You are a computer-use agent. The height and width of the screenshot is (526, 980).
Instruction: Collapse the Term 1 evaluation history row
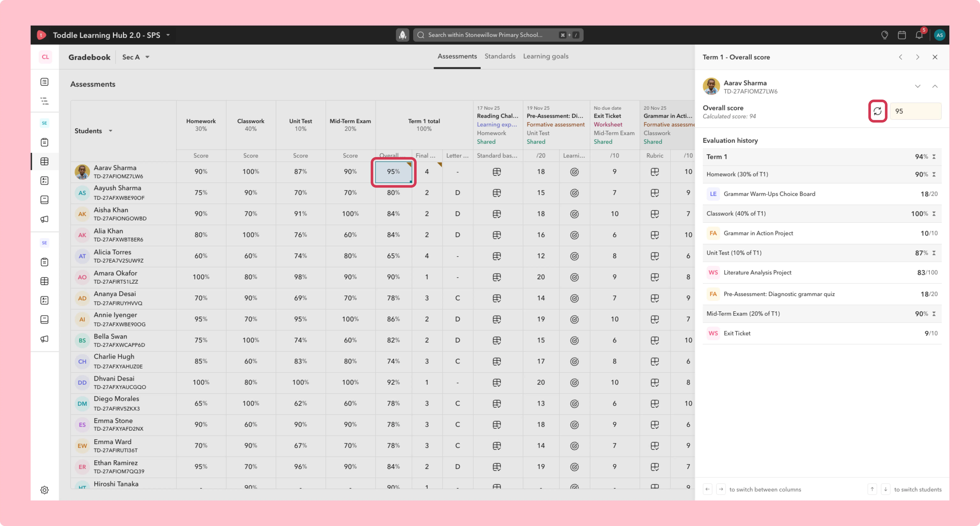934,157
